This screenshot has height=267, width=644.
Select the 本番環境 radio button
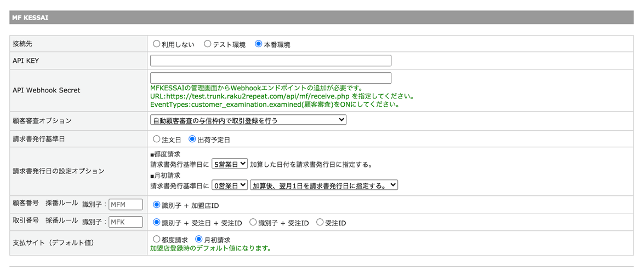click(258, 44)
